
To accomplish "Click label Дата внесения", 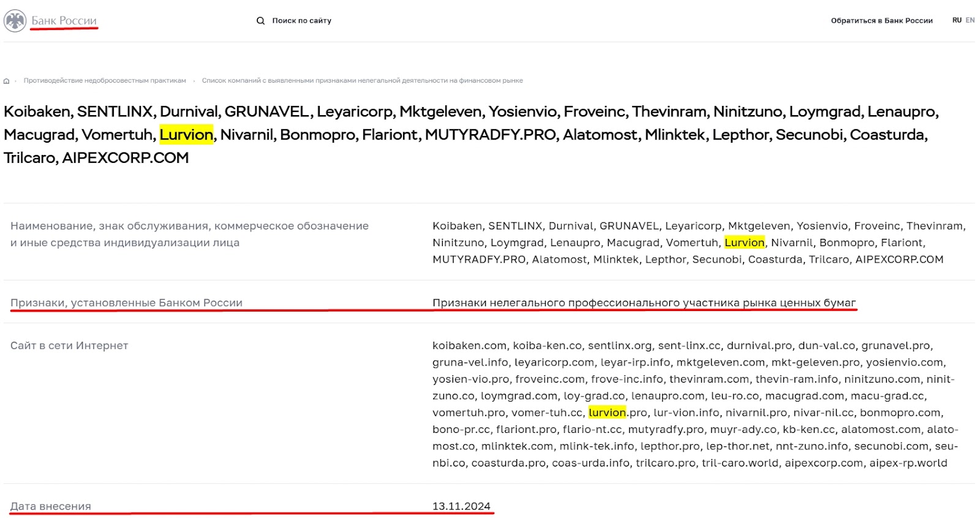I will point(50,506).
